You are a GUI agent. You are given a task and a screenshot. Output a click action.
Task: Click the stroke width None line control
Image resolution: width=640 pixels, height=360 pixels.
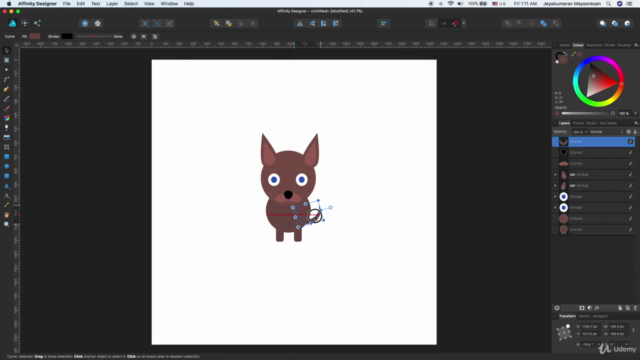(x=93, y=36)
